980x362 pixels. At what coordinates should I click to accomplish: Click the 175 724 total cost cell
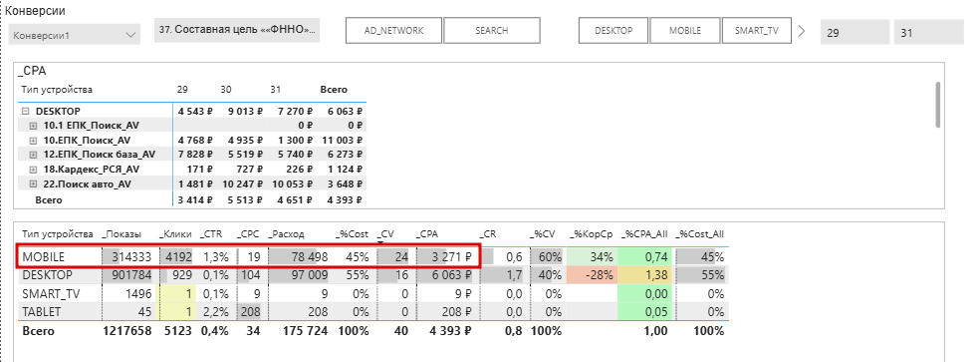pos(305,331)
